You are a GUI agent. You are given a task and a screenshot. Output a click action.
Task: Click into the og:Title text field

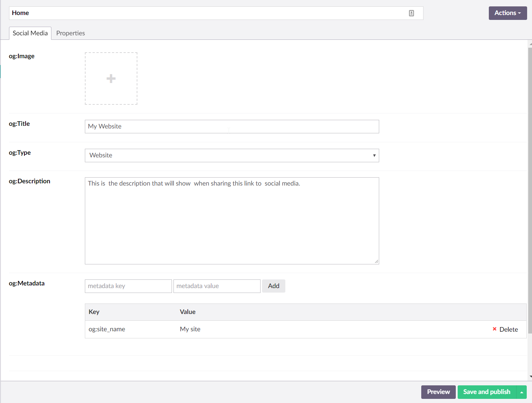(x=232, y=127)
